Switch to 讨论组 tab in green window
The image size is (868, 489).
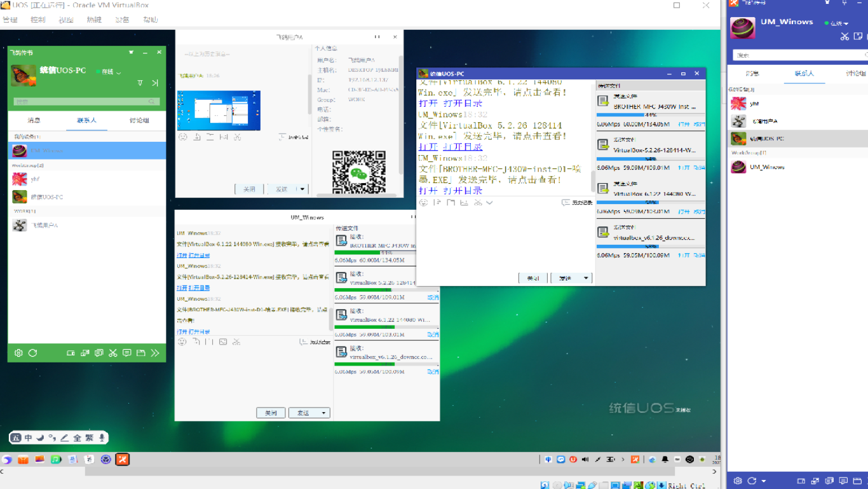139,120
